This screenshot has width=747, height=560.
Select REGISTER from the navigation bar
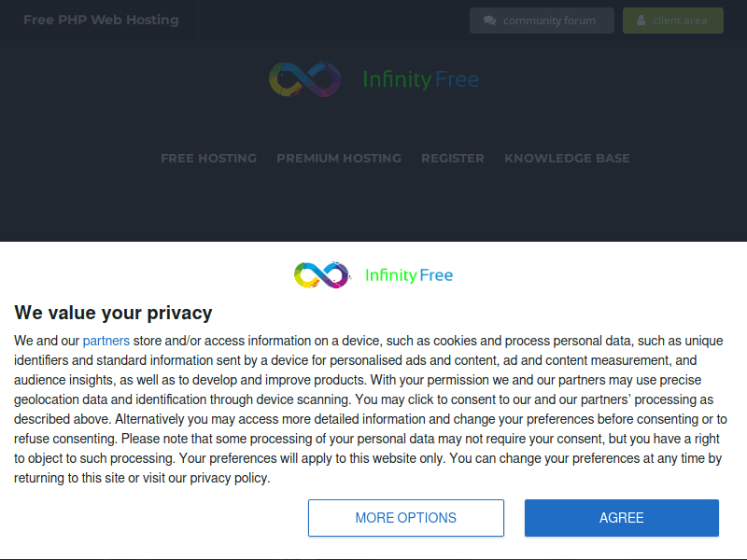point(453,158)
